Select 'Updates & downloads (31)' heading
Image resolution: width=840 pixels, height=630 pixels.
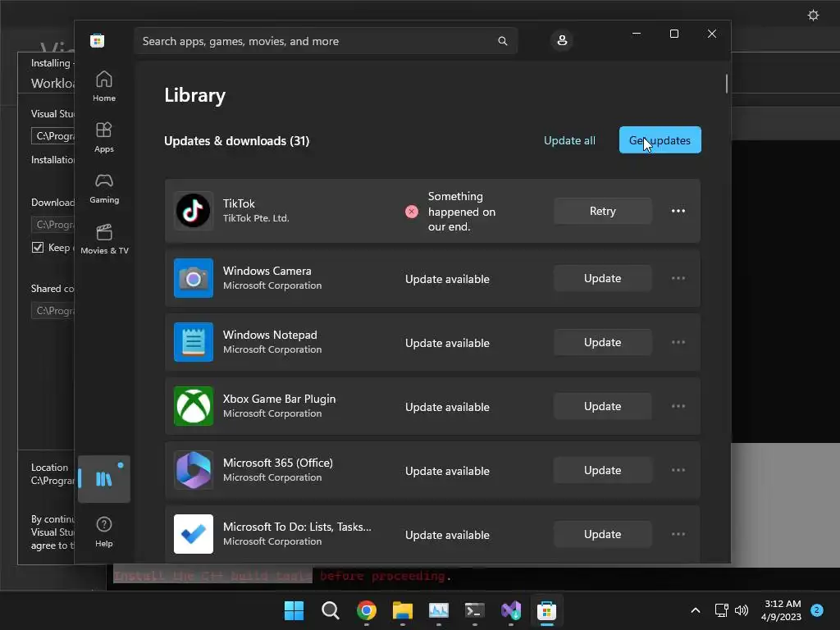tap(237, 141)
